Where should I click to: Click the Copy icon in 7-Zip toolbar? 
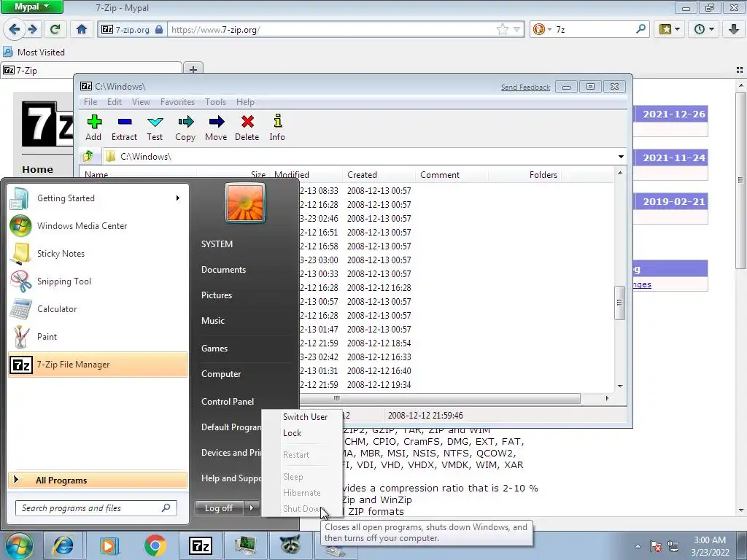(185, 122)
